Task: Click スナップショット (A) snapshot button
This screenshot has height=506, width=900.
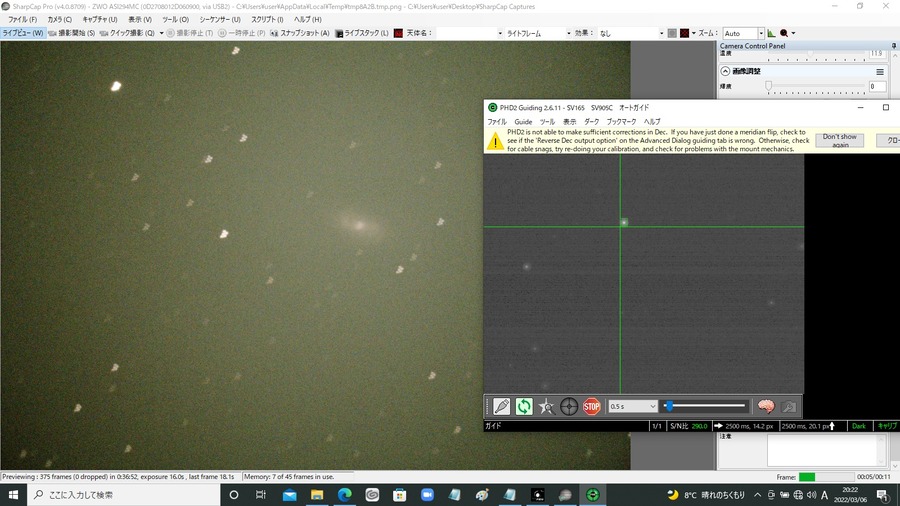Action: click(x=300, y=33)
